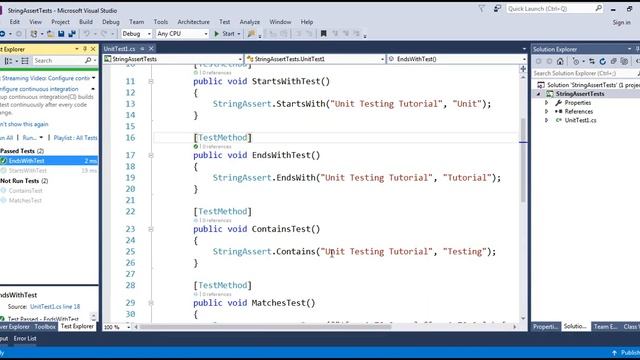Click the Solution Explorer Refresh icon
The height and width of the screenshot is (360, 640).
(602, 62)
